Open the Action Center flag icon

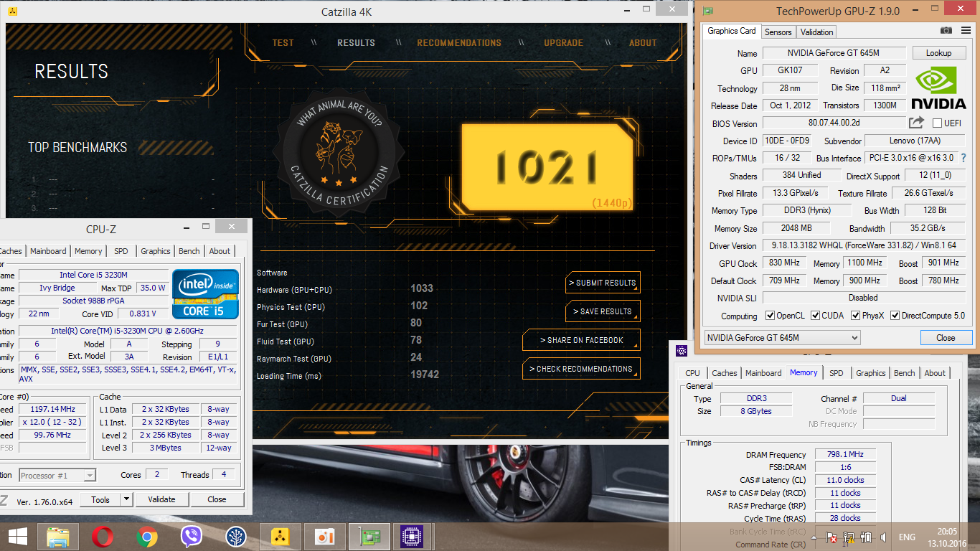click(x=831, y=537)
